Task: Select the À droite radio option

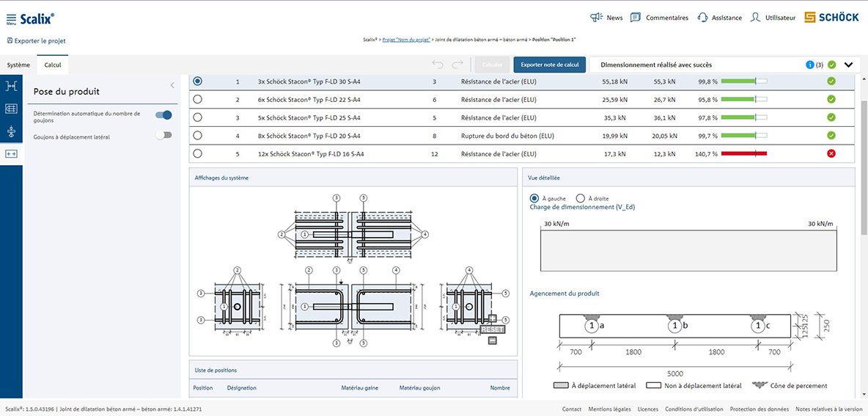Action: tap(581, 198)
